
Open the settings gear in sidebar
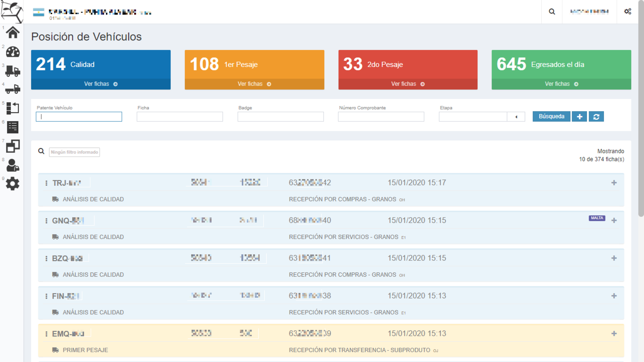coord(12,184)
